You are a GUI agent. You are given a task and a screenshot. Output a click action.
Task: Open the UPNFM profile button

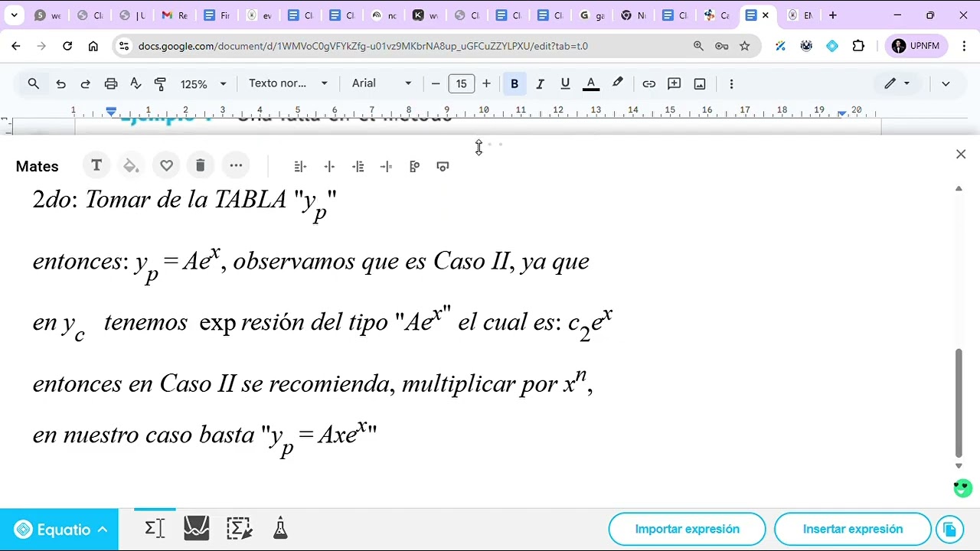coord(916,46)
